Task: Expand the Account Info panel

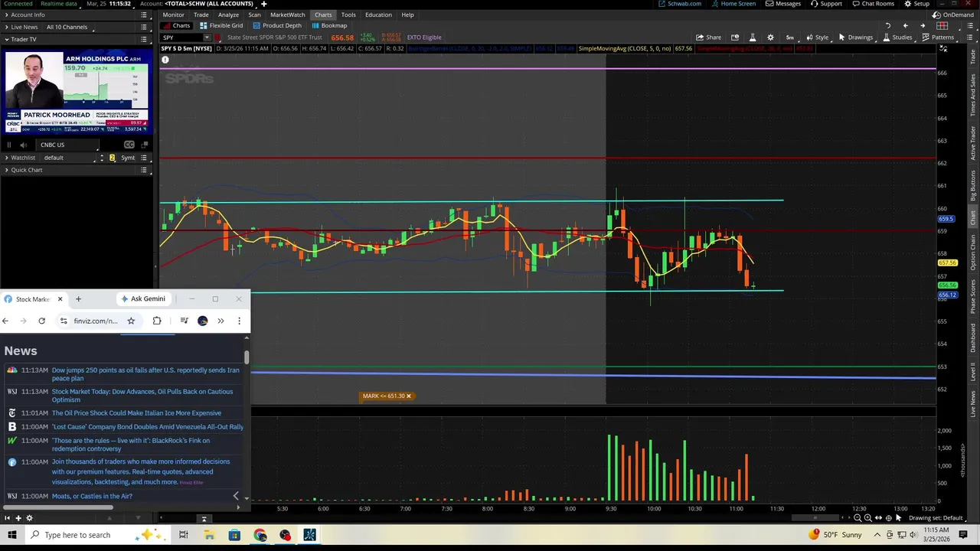Action: (7, 15)
